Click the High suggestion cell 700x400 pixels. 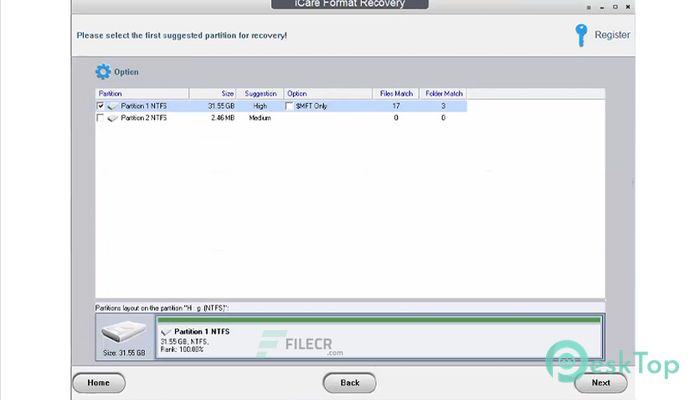pos(260,106)
